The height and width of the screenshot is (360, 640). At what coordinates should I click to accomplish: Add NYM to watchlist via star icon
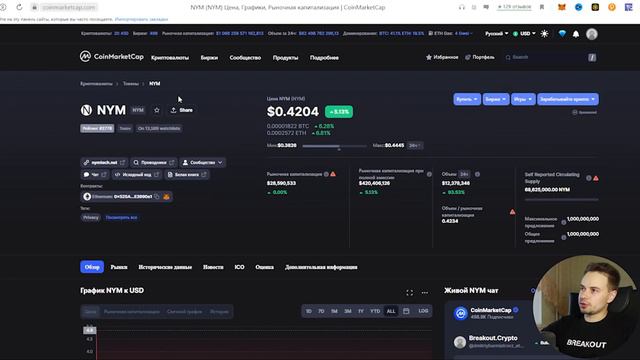157,110
